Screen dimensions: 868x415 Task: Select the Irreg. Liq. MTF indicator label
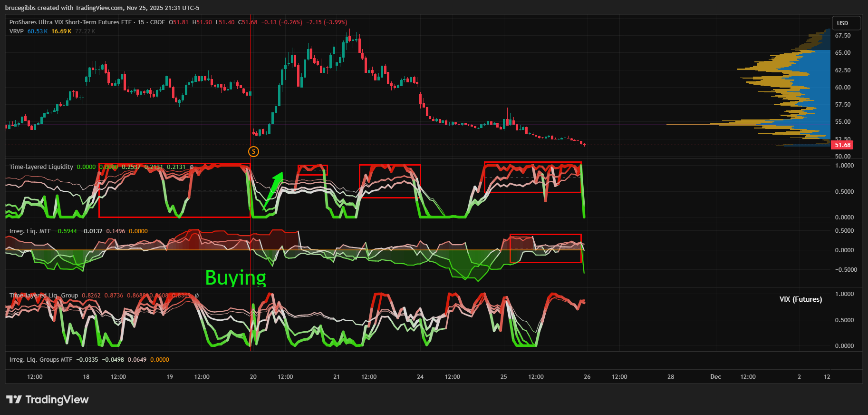[30, 231]
